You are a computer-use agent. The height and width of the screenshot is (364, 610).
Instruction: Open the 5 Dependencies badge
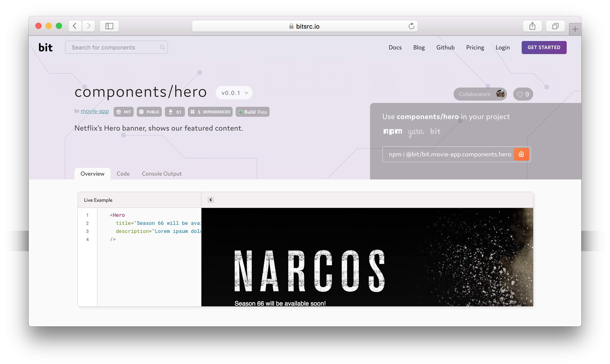210,112
